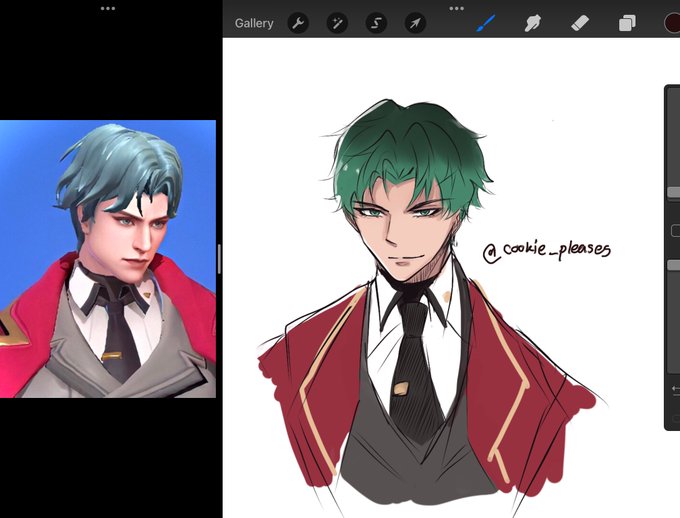This screenshot has width=680, height=518.
Task: Tap the green hair on the drawing
Action: 408,152
